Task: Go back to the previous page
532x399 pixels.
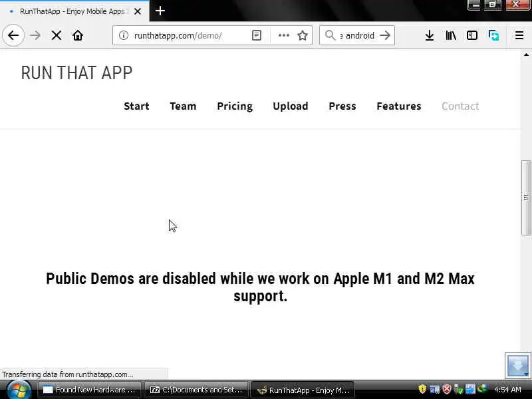Action: (x=13, y=35)
